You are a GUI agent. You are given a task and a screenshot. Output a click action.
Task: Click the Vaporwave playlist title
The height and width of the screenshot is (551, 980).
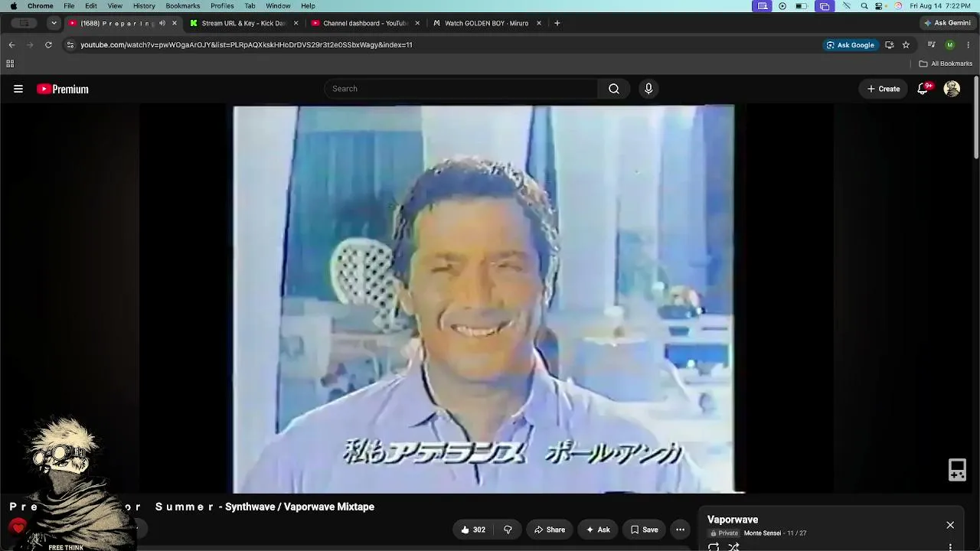733,520
